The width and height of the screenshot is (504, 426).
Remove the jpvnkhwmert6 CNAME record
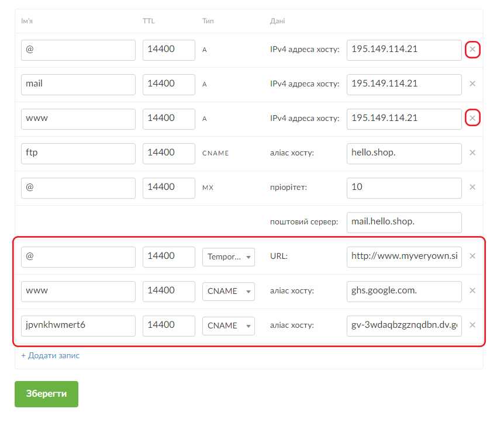pos(472,325)
